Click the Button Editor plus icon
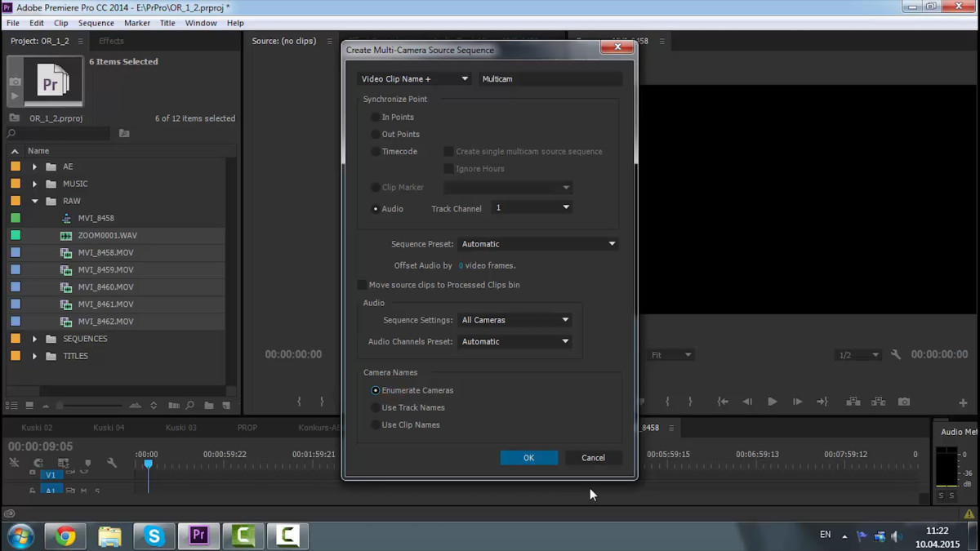Viewport: 980px width, 551px height. [964, 402]
